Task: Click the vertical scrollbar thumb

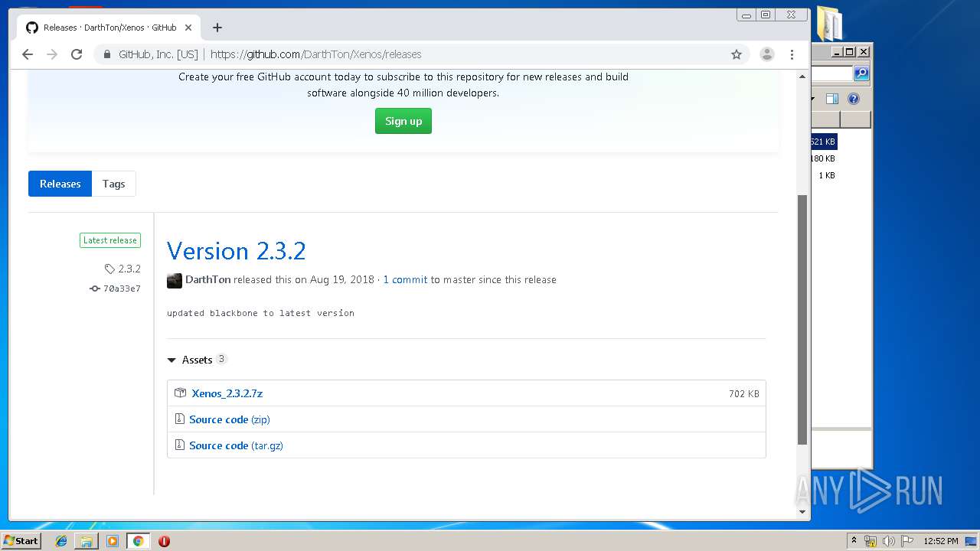Action: click(x=802, y=319)
